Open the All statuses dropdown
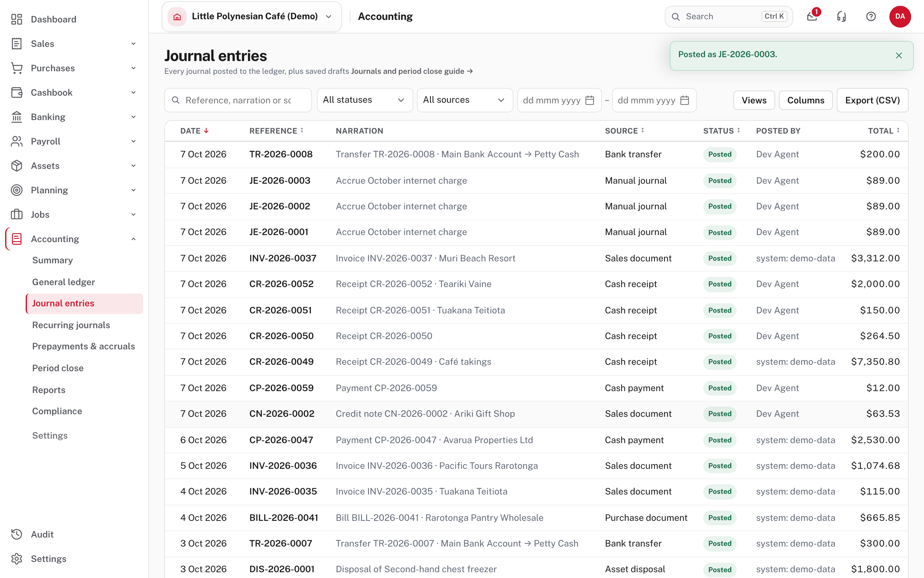 (365, 100)
